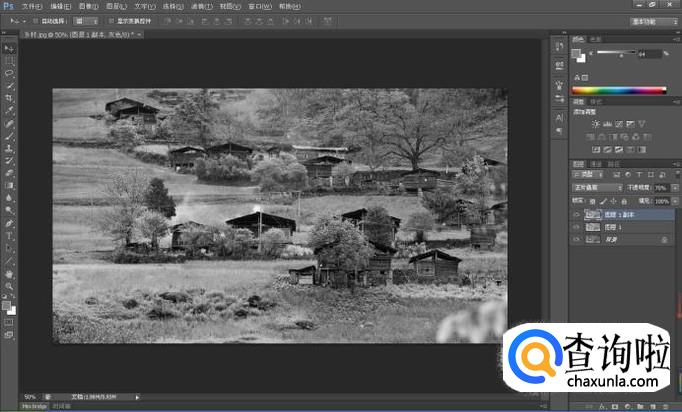Click the foreground color swatch in Color panel
This screenshot has width=682, height=412.
click(576, 54)
